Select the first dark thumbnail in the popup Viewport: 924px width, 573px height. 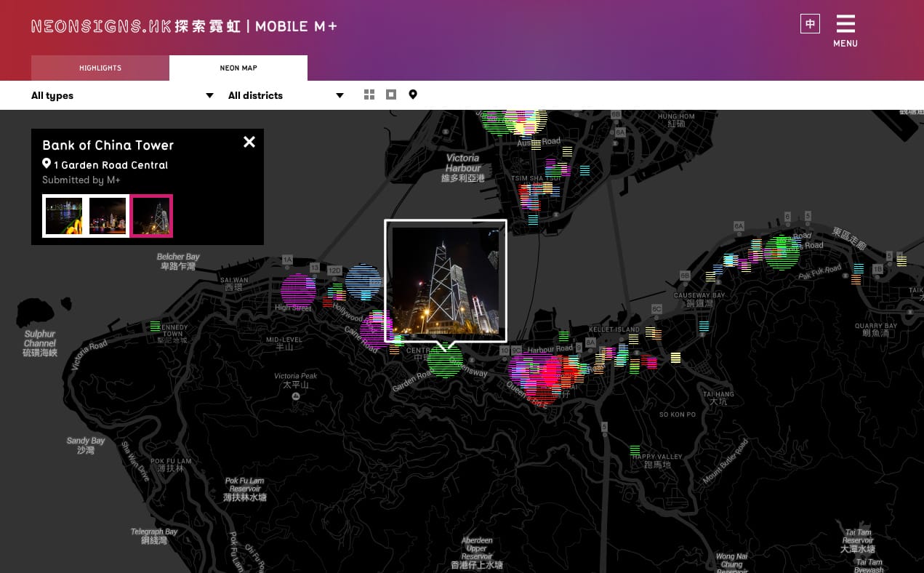(x=63, y=216)
